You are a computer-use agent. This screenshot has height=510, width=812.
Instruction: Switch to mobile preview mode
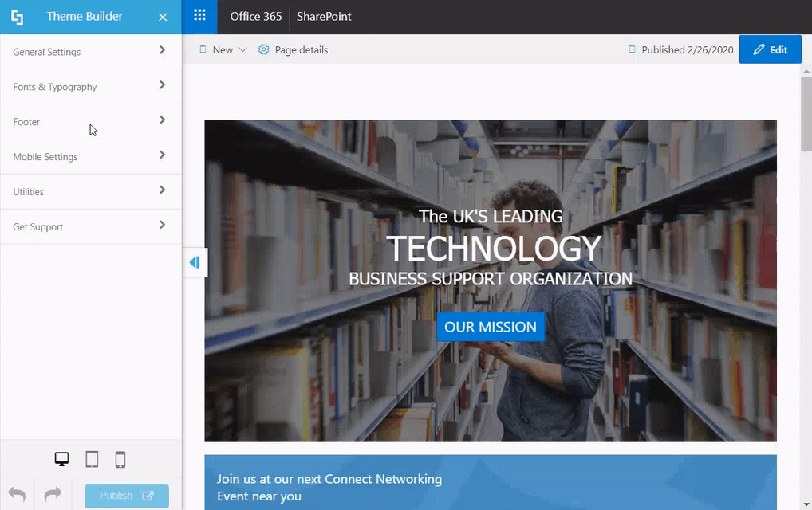120,459
